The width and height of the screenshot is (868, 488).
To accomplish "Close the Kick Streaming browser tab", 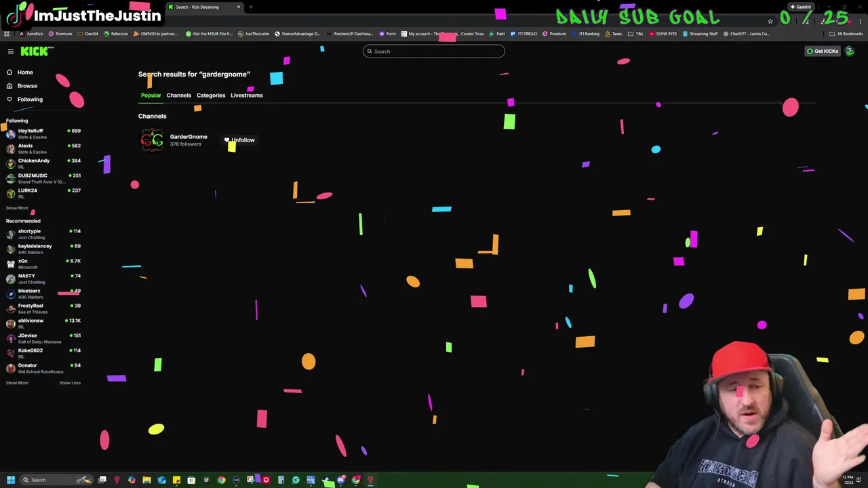I will [239, 7].
